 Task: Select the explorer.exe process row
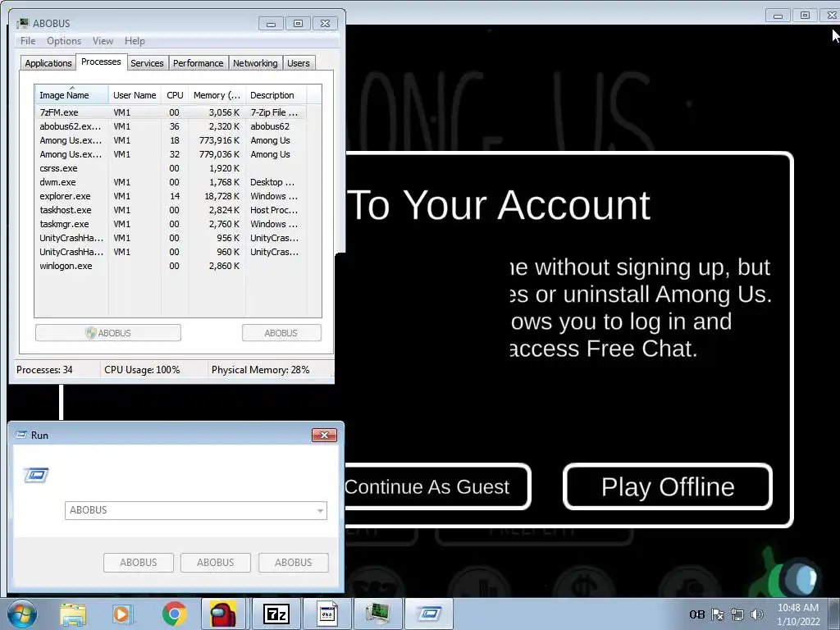click(x=171, y=196)
